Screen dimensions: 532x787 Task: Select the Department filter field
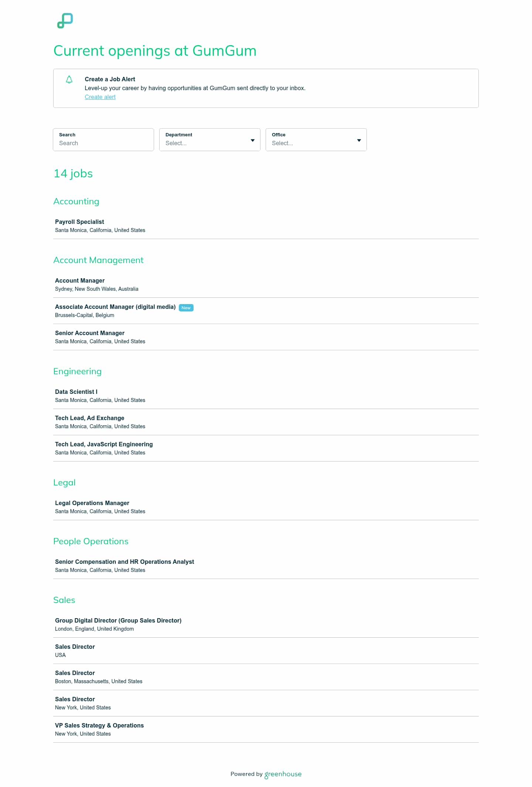tap(210, 140)
